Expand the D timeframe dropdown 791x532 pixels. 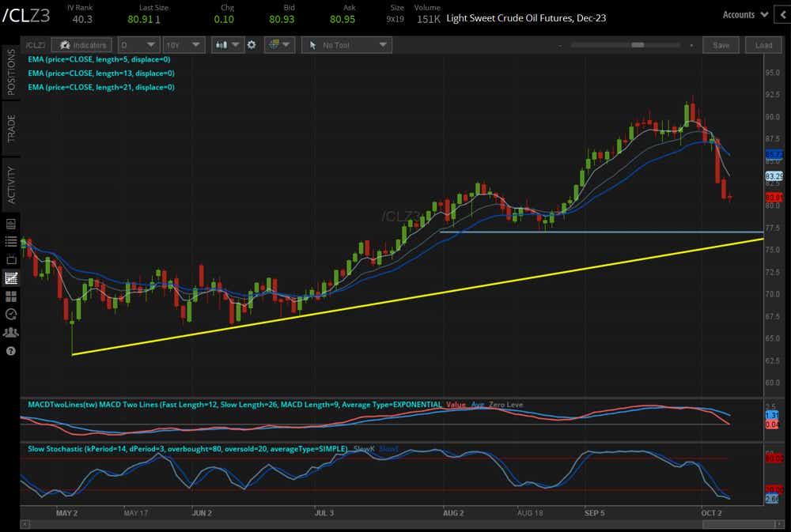coord(138,45)
